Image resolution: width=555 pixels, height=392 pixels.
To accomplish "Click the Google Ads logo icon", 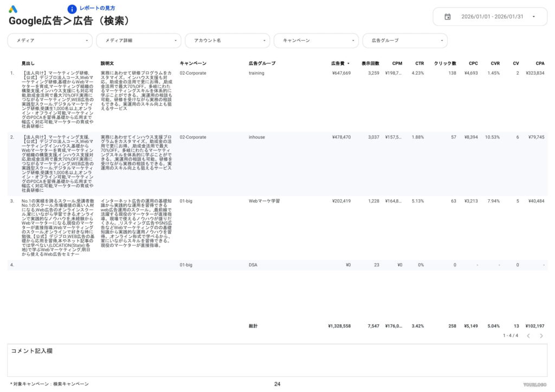I will (13, 9).
